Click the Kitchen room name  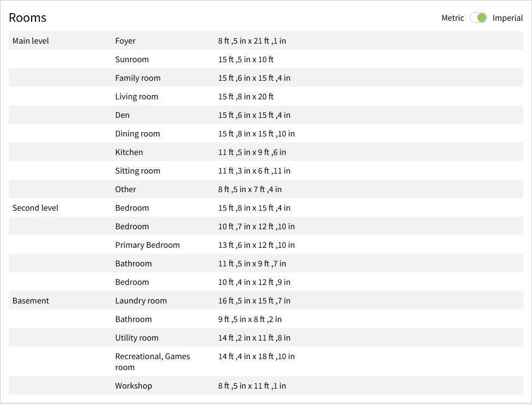pyautogui.click(x=129, y=152)
